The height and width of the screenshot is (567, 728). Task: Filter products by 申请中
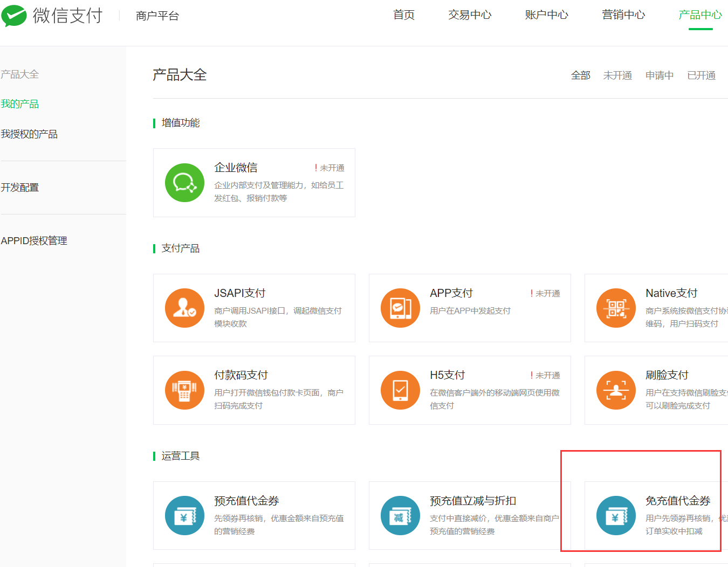point(660,75)
